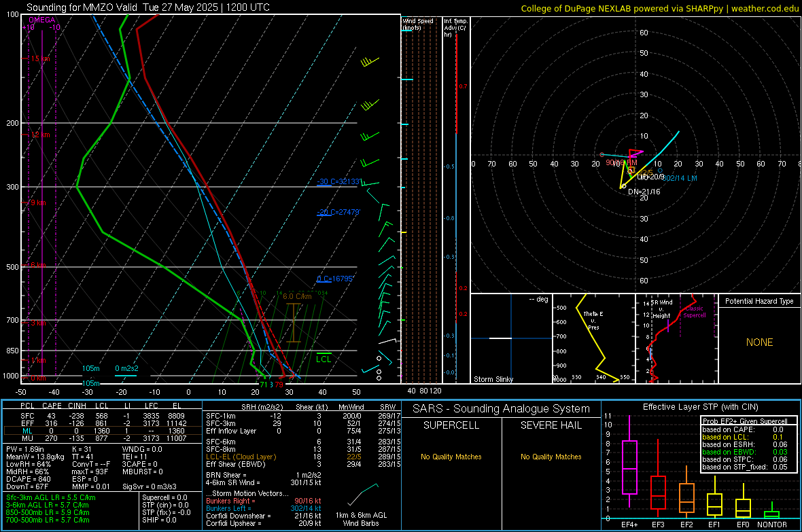The image size is (802, 532).
Task: Click the CAPE column header
Action: [52, 406]
